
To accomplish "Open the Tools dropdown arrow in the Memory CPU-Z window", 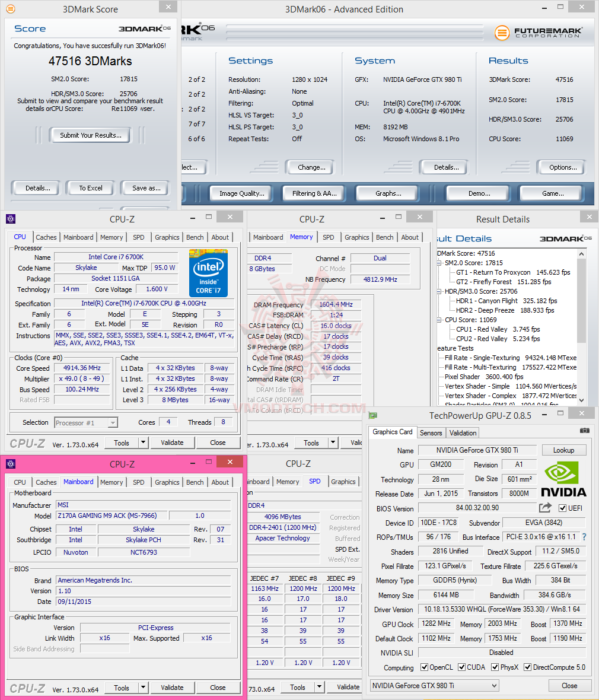I will click(x=333, y=443).
